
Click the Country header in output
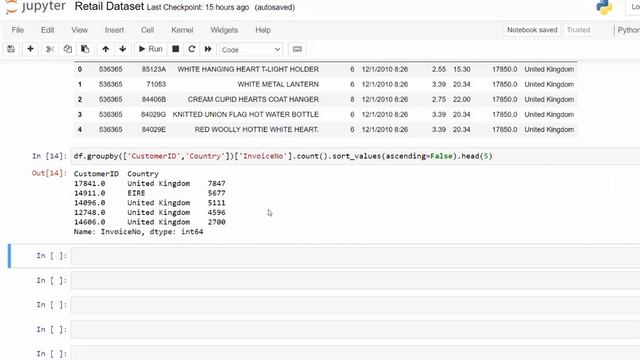pos(143,174)
